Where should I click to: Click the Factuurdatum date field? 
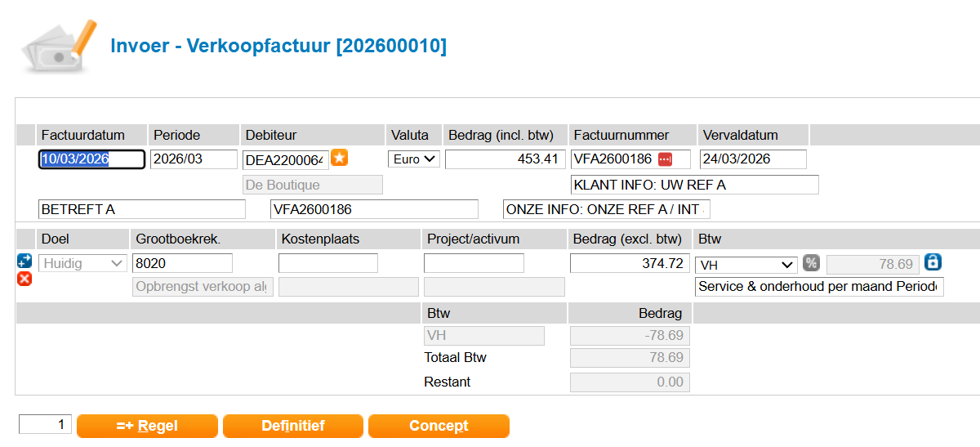coord(92,159)
